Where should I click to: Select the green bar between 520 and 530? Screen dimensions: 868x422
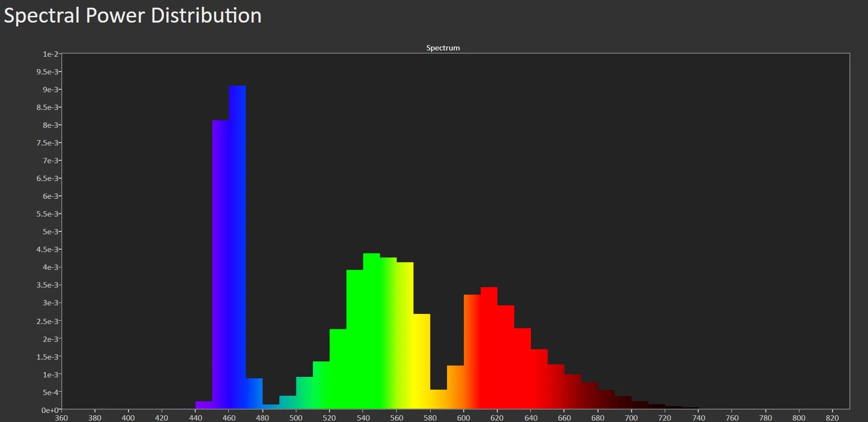pos(338,369)
